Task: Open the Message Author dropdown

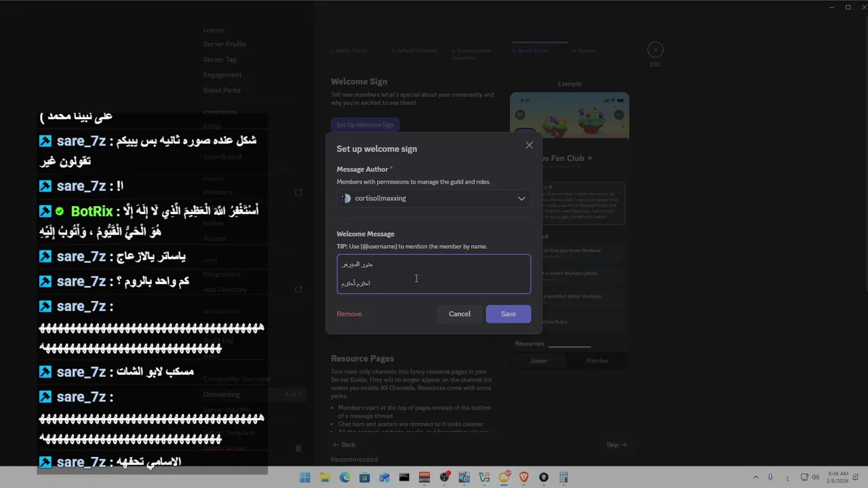Action: [433, 199]
